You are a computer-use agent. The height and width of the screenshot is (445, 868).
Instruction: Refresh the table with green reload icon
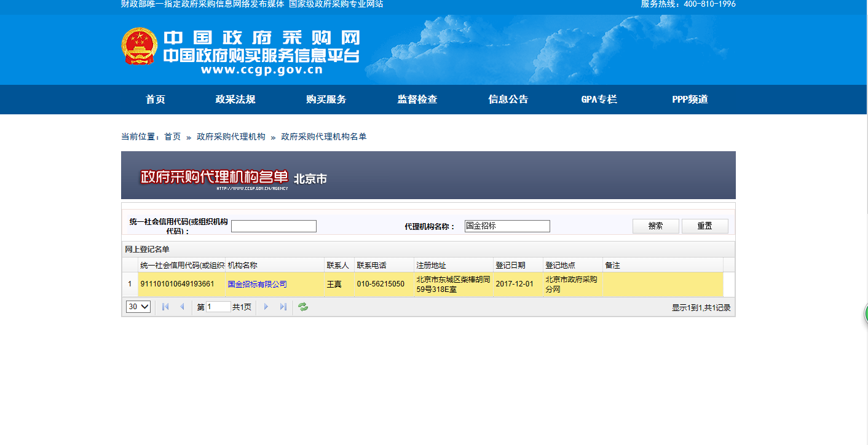(x=303, y=307)
